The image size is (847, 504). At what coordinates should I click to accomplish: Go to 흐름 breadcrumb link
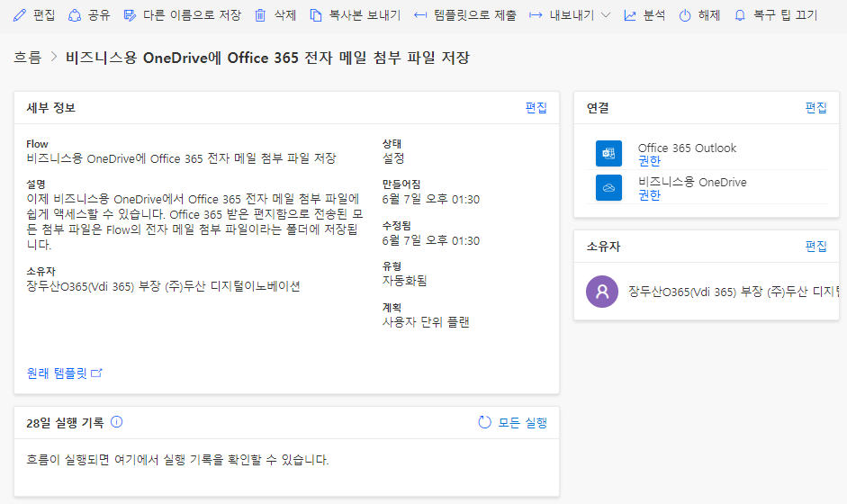(28, 58)
